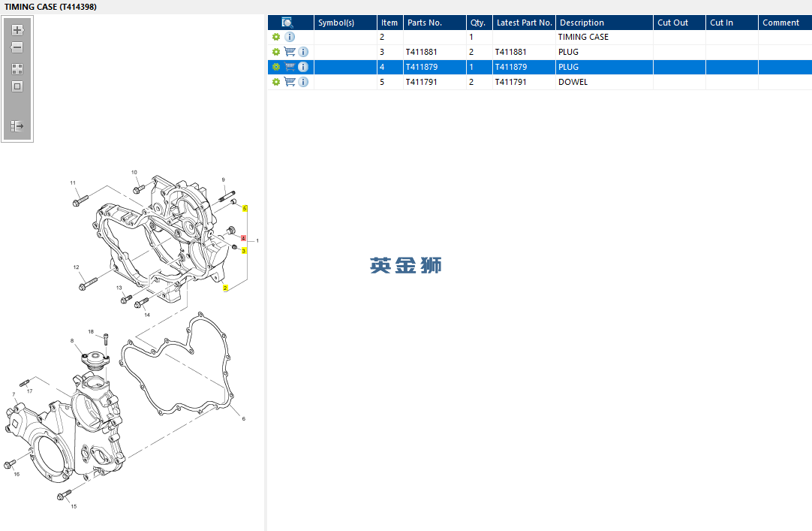
Task: Sort by Symbol(s) column header
Action: pos(345,23)
